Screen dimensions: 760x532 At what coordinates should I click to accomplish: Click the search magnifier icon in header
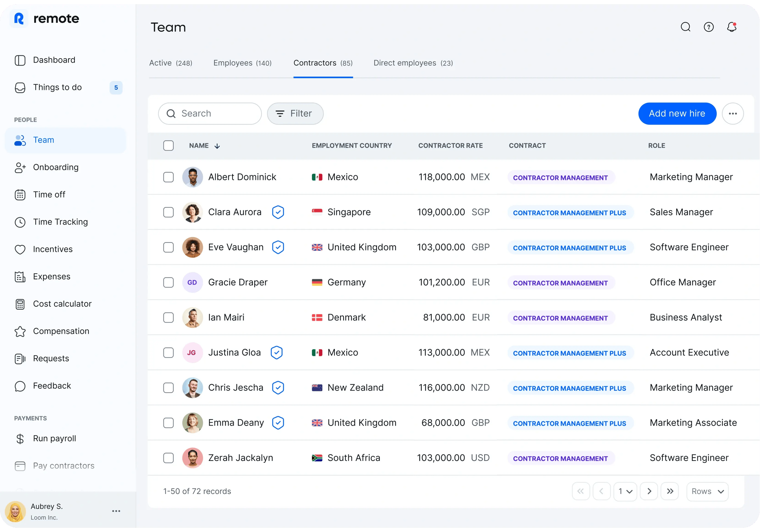pyautogui.click(x=686, y=27)
